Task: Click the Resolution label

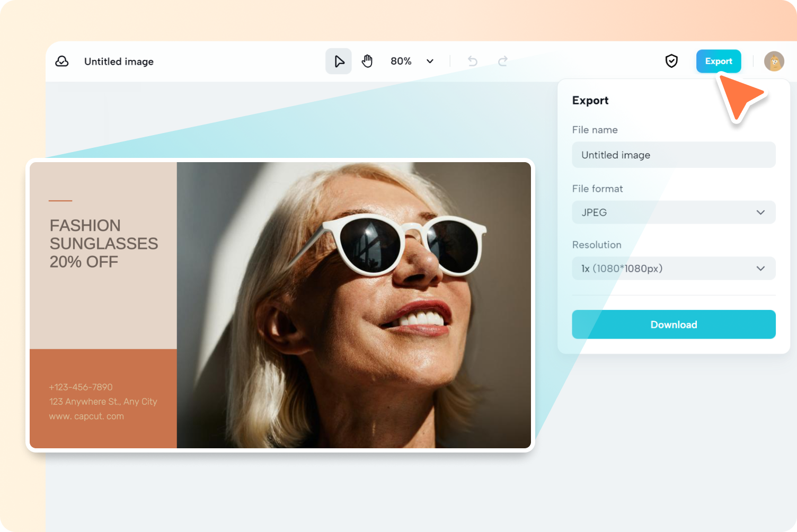Action: pyautogui.click(x=597, y=245)
